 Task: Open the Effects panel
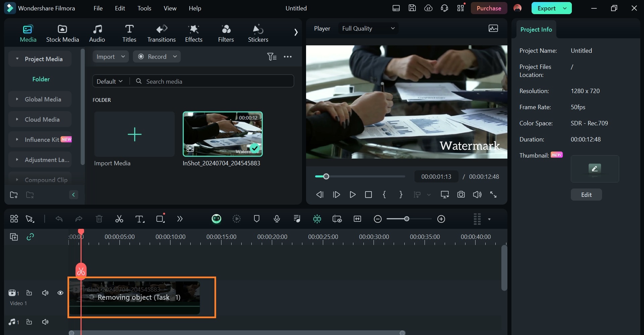[194, 34]
